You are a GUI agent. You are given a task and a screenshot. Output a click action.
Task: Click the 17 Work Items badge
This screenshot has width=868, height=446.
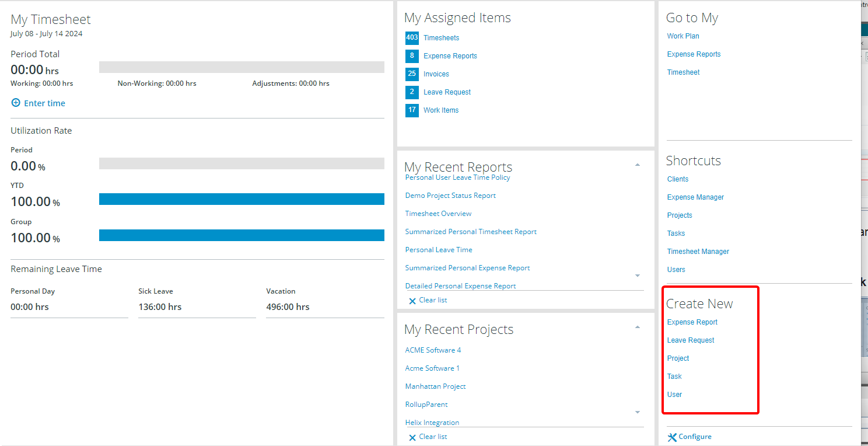412,110
